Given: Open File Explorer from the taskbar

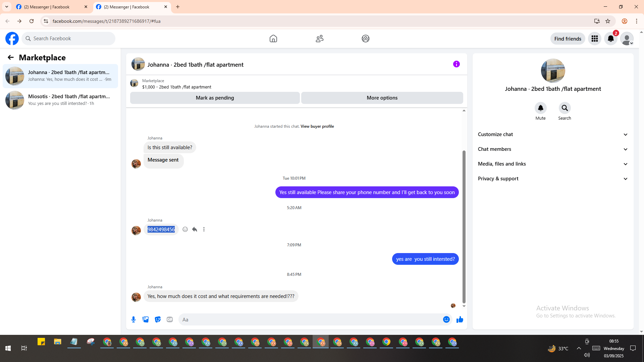Looking at the screenshot, I should (58, 342).
